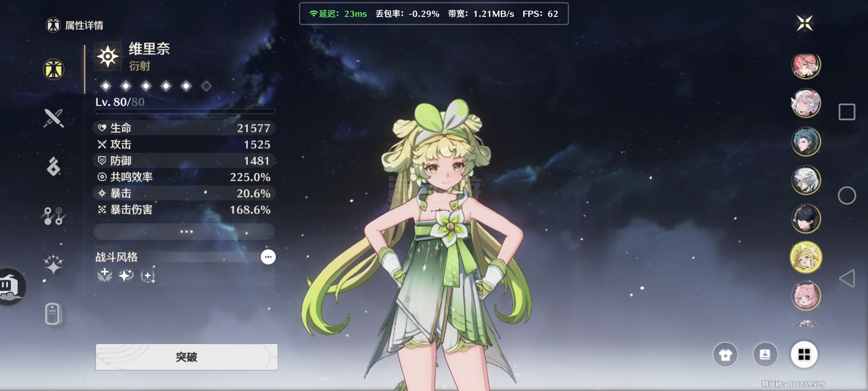868x391 pixels.
Task: Select the white-haired girl character portrait
Action: [x=806, y=103]
